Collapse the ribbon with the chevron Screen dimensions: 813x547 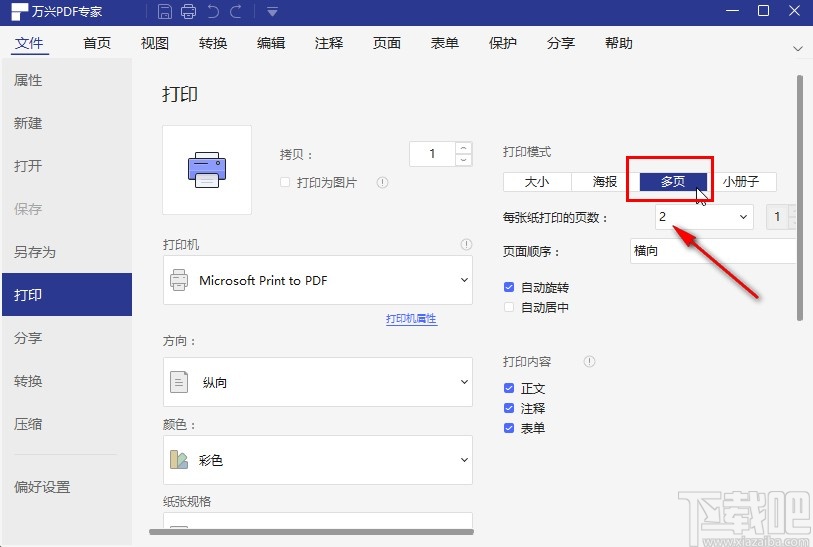(797, 49)
